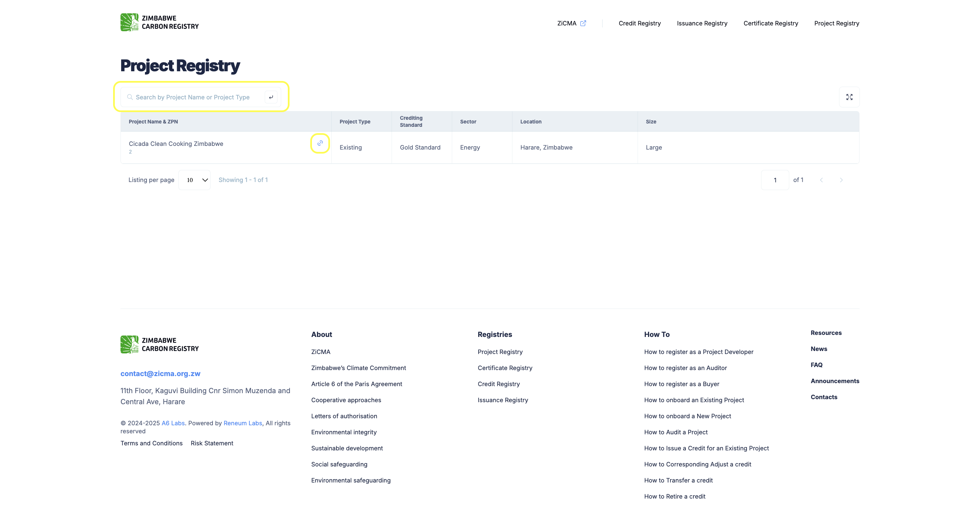980x530 pixels.
Task: Open Credit Registry in the footer
Action: click(x=499, y=384)
